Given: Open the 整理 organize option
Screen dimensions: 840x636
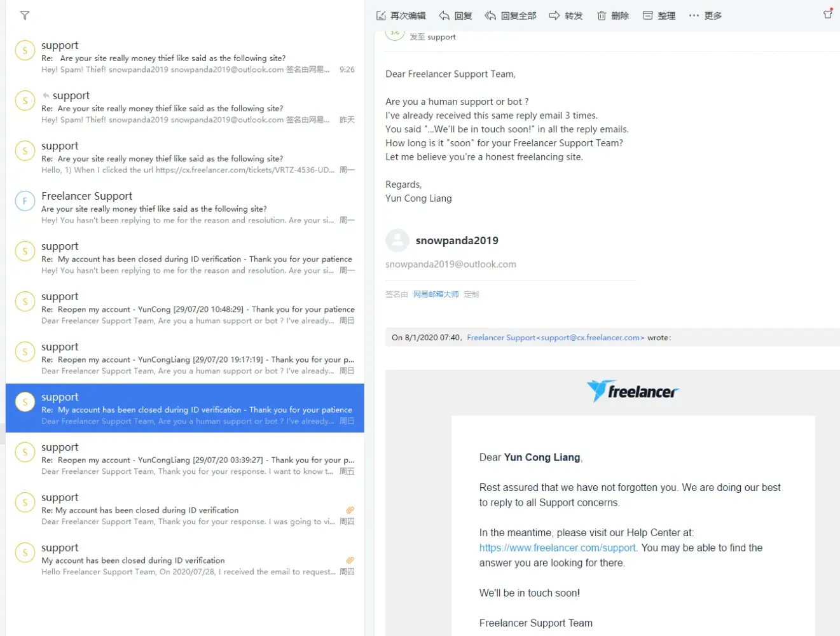Looking at the screenshot, I should pos(659,16).
